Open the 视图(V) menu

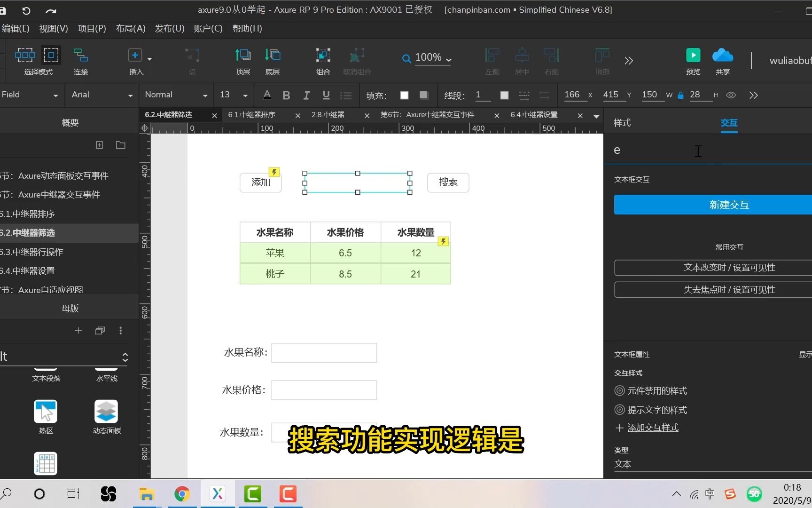pyautogui.click(x=54, y=29)
